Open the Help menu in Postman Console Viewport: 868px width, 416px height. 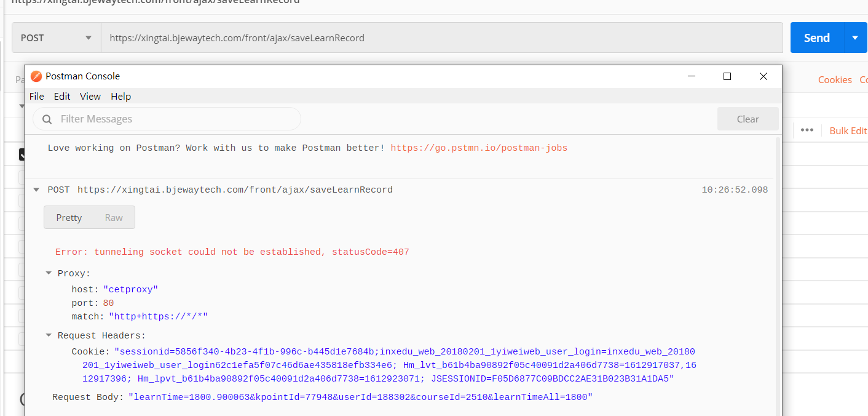(121, 96)
